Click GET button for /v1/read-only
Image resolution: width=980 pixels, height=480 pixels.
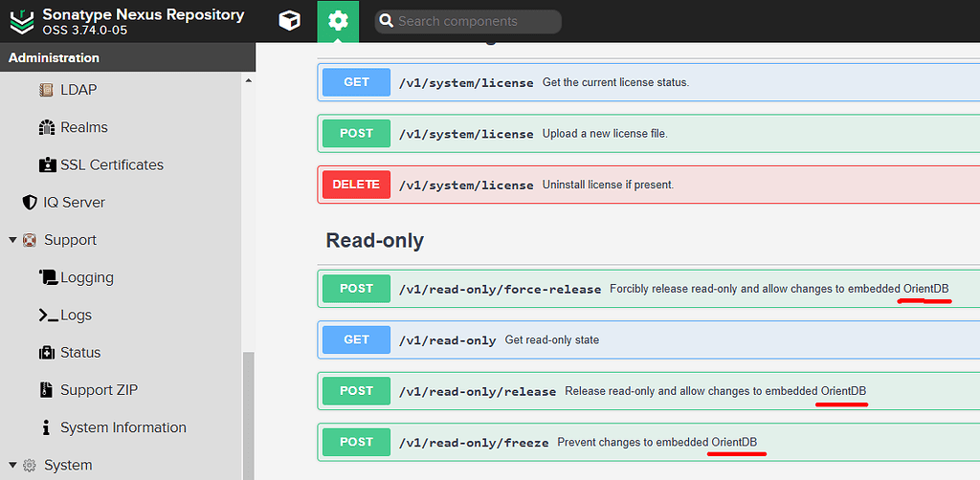pyautogui.click(x=356, y=339)
